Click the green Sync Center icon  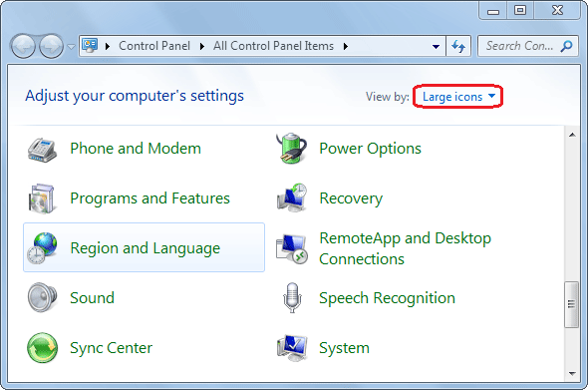[43, 347]
